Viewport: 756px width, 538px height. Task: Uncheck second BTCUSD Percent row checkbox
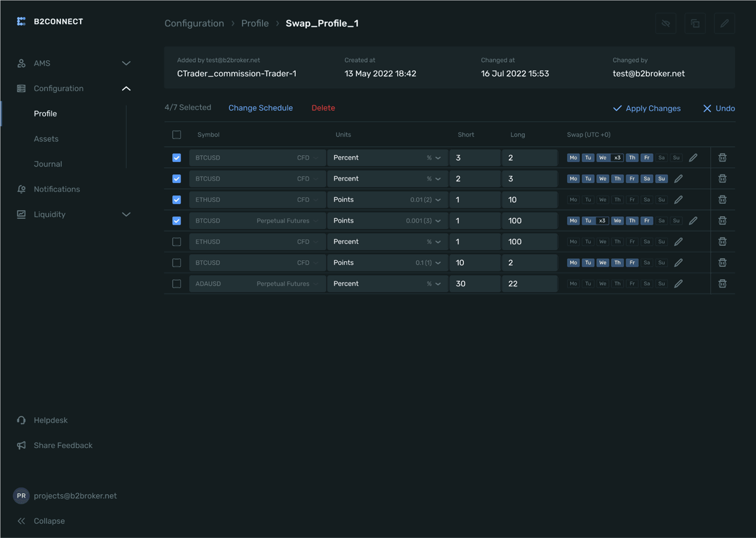(x=177, y=179)
